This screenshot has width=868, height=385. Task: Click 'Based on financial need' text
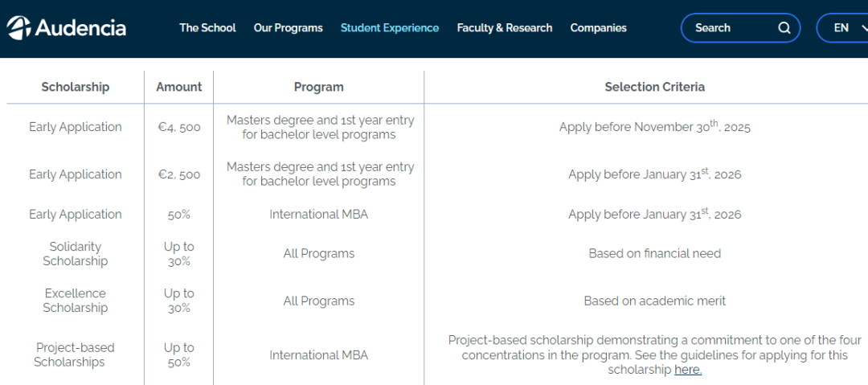tap(654, 254)
